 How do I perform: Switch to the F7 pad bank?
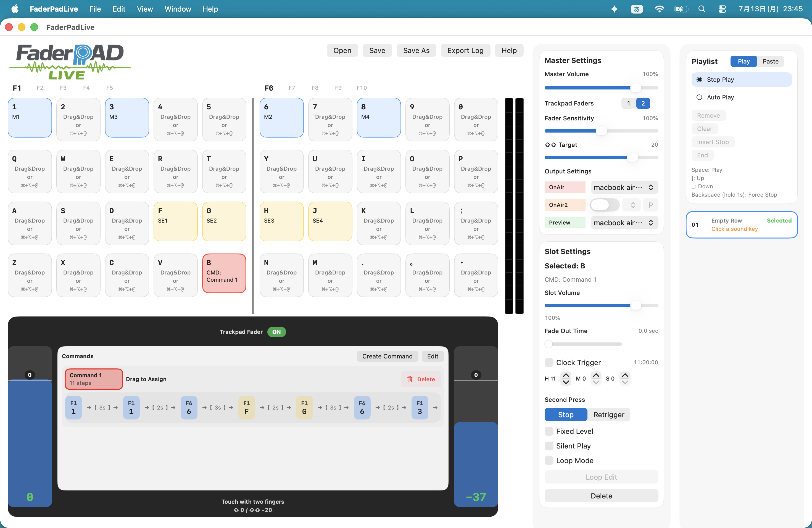(x=292, y=88)
